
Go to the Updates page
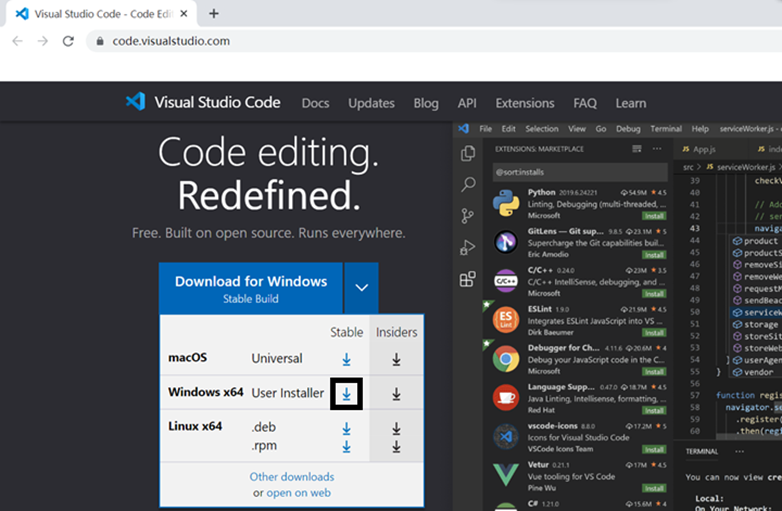371,103
